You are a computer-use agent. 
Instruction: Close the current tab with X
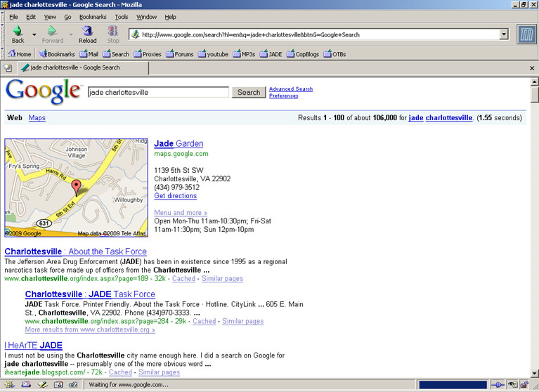pyautogui.click(x=532, y=68)
